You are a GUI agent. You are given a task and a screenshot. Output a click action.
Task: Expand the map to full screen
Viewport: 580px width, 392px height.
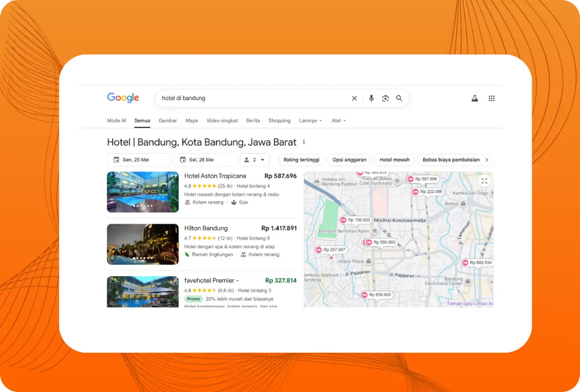click(x=484, y=181)
